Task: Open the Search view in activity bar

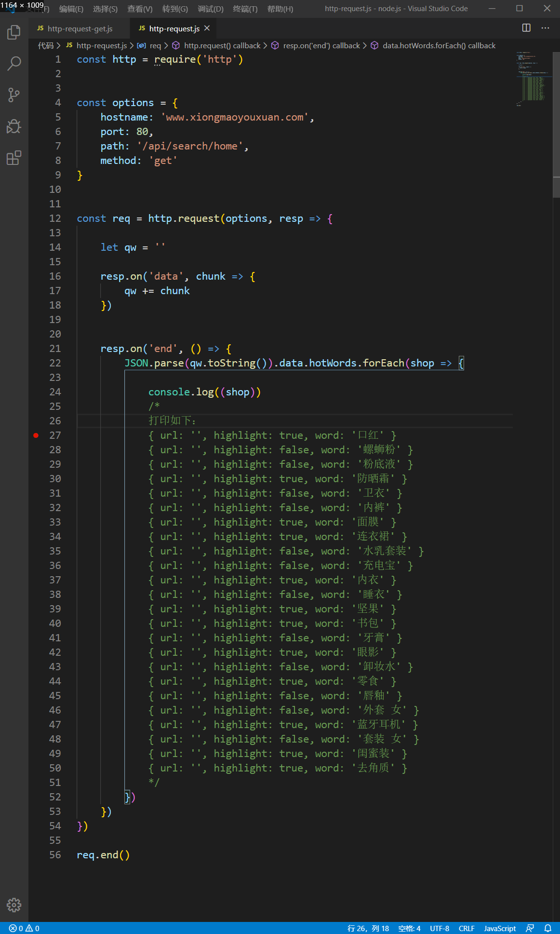Action: [14, 63]
